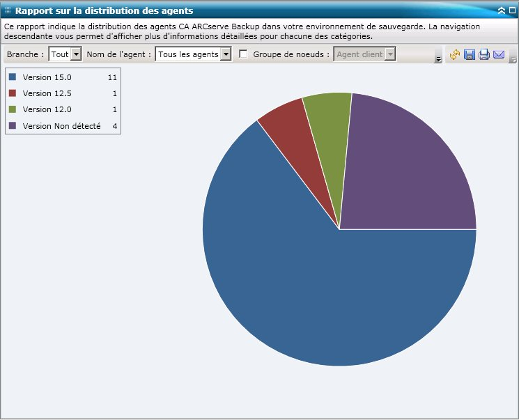The width and height of the screenshot is (519, 420).
Task: Email the report using the envelope icon
Action: coord(499,54)
